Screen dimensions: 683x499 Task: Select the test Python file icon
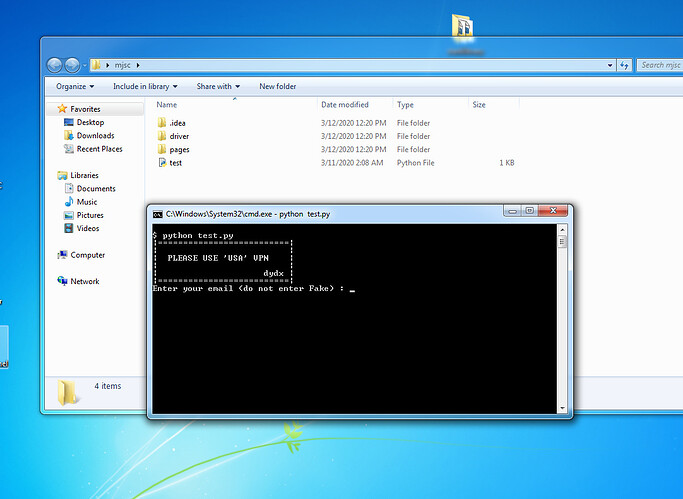click(x=161, y=162)
